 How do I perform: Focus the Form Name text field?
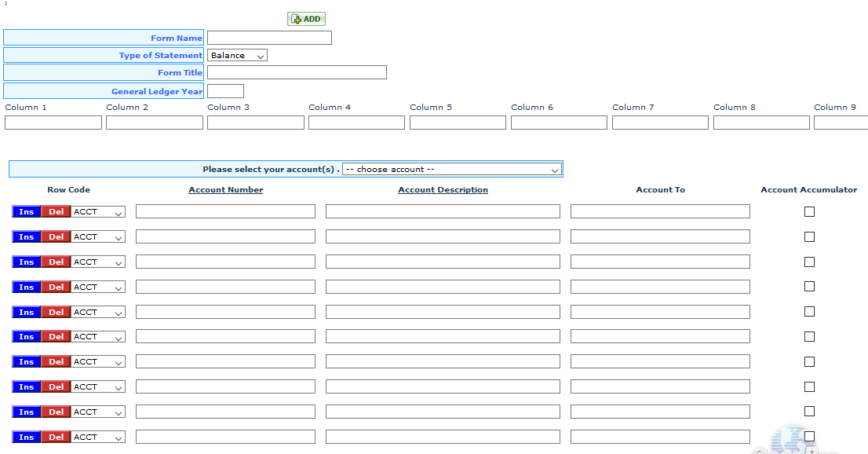(x=269, y=38)
